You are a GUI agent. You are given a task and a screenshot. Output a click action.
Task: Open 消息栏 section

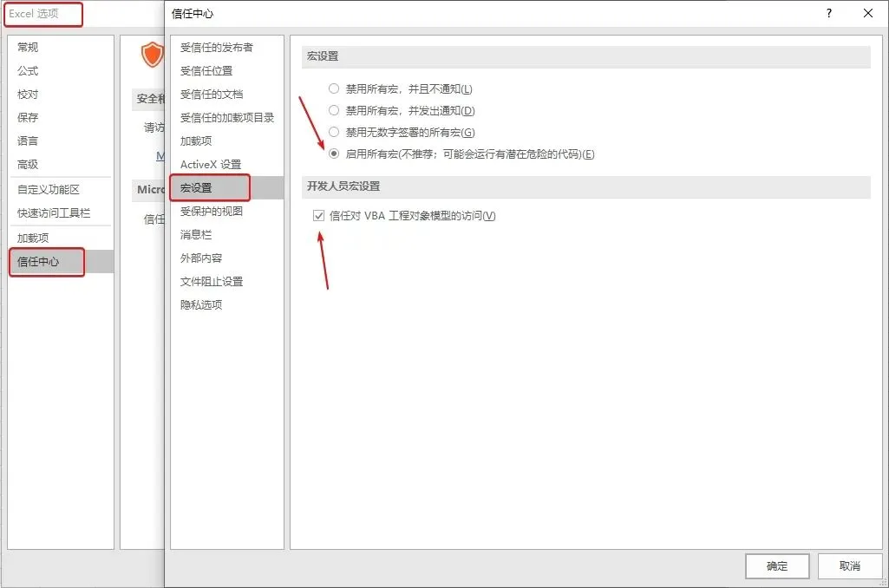pyautogui.click(x=226, y=234)
